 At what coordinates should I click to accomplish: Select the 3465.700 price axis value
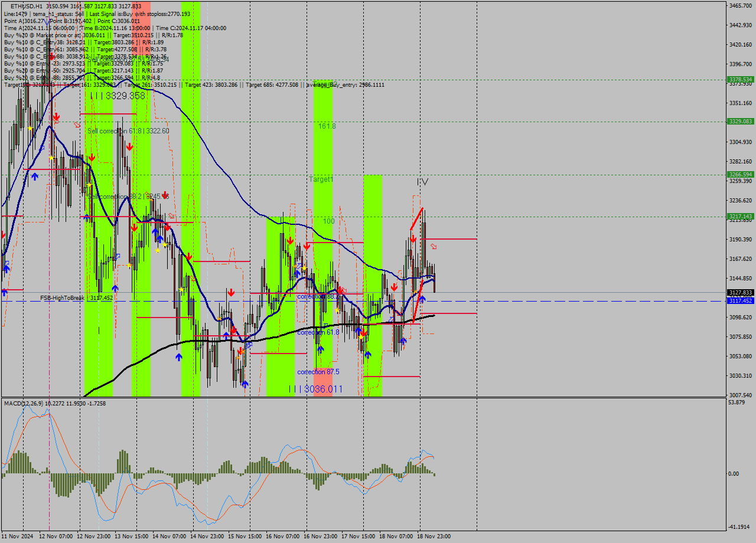pyautogui.click(x=741, y=5)
